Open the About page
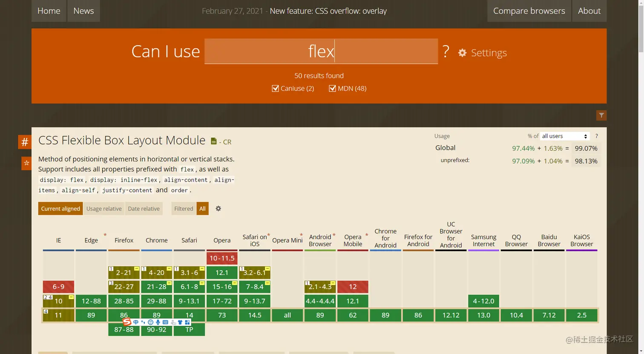 (x=589, y=11)
